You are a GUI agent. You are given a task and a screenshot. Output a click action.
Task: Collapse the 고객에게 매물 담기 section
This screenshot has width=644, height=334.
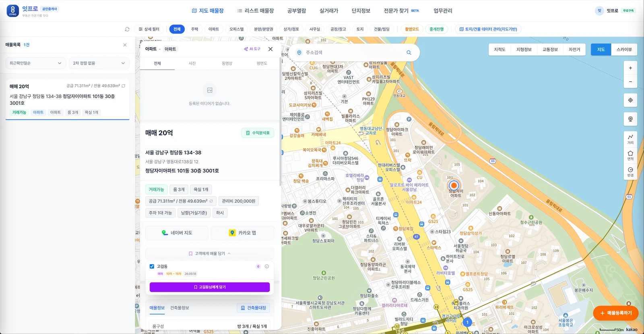[210, 253]
